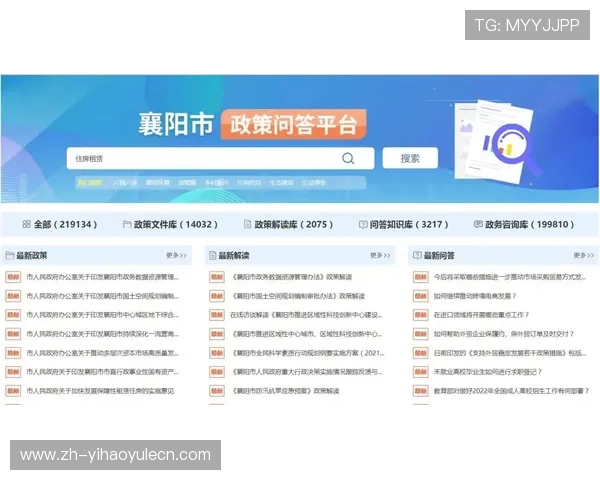
Task: Open 更多>> in the 最新政策 section
Action: tap(176, 255)
